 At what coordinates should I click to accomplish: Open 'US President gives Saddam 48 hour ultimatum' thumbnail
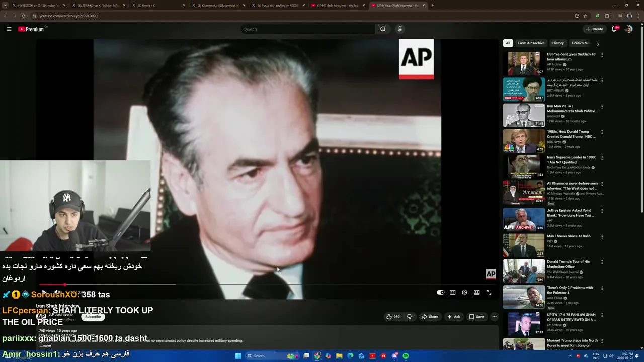pyautogui.click(x=524, y=63)
